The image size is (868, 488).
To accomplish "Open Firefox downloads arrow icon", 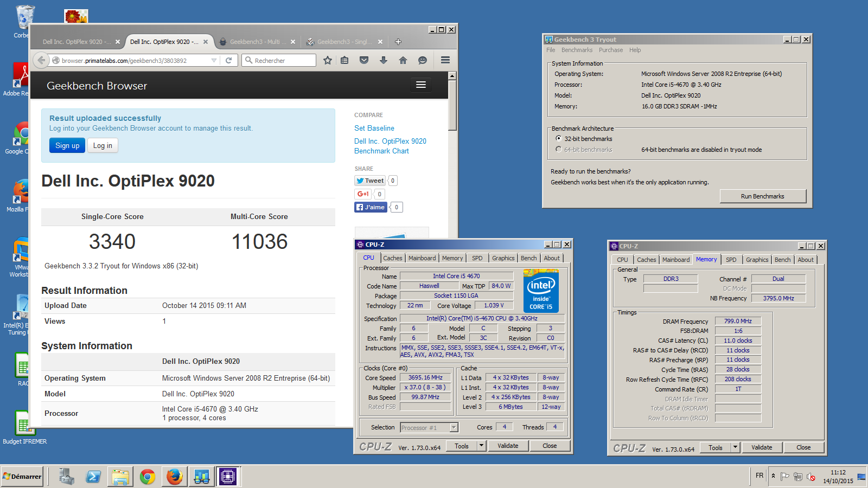I will [x=384, y=60].
